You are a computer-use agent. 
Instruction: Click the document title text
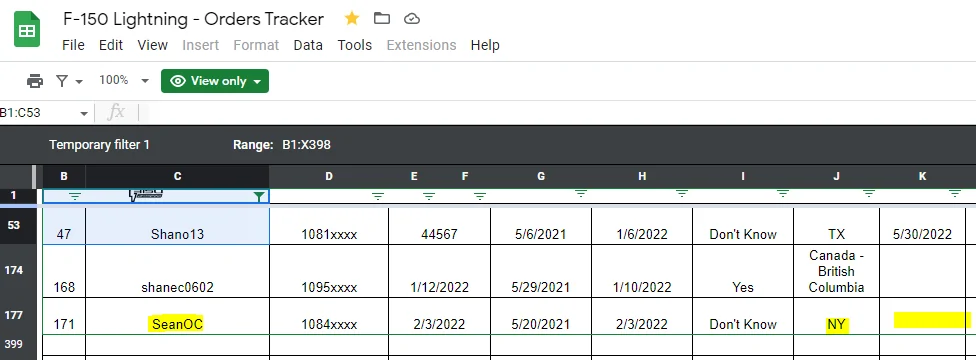[193, 19]
